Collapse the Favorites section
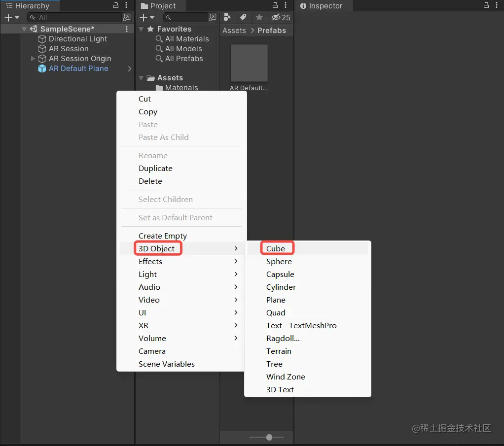This screenshot has height=446, width=504. (141, 29)
